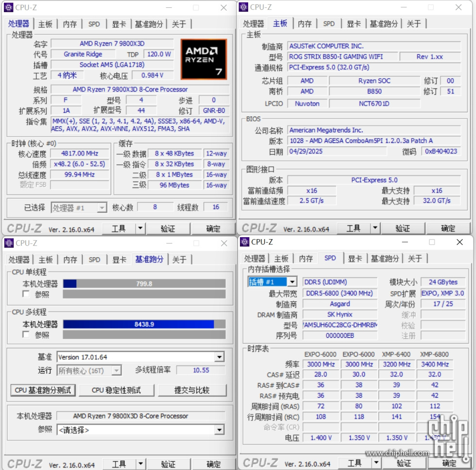Switch to 基准跑分 tab in SPD window
This screenshot has width=476, height=470.
[x=385, y=259]
